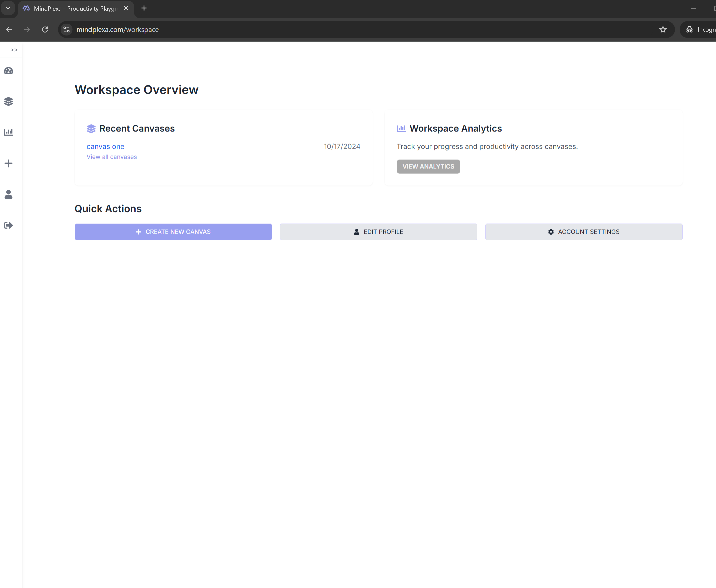This screenshot has height=588, width=716.
Task: Open a new browser tab
Action: click(144, 8)
